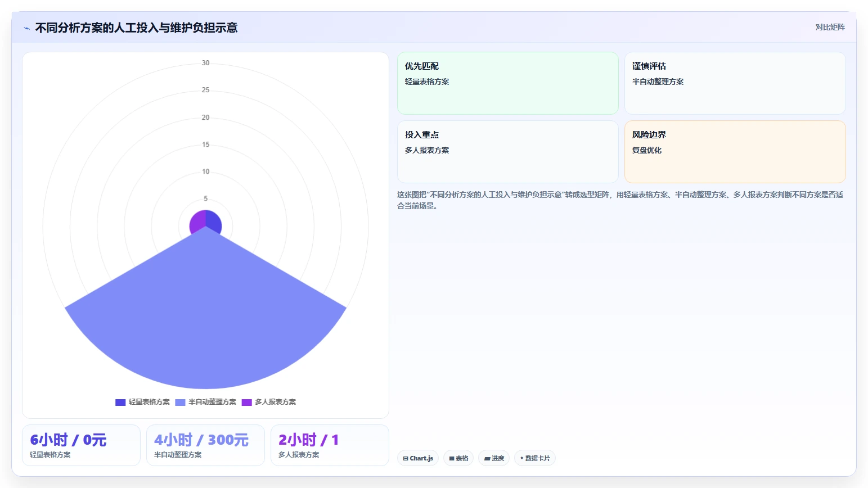Click the icon inside the Chart.js chip
This screenshot has width=868, height=488.
(x=406, y=459)
